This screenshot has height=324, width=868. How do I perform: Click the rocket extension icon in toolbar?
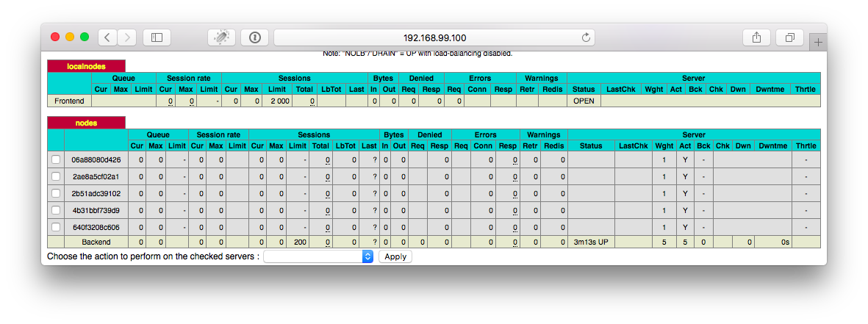221,37
